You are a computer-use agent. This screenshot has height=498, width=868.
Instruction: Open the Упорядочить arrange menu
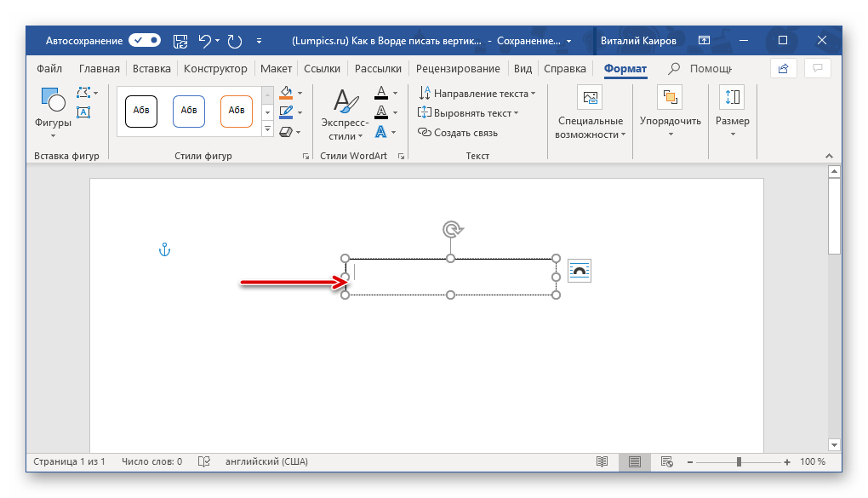click(x=671, y=112)
